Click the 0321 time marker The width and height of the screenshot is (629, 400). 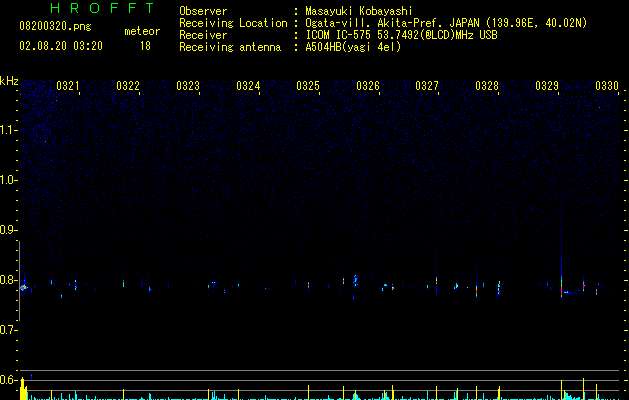click(x=67, y=86)
